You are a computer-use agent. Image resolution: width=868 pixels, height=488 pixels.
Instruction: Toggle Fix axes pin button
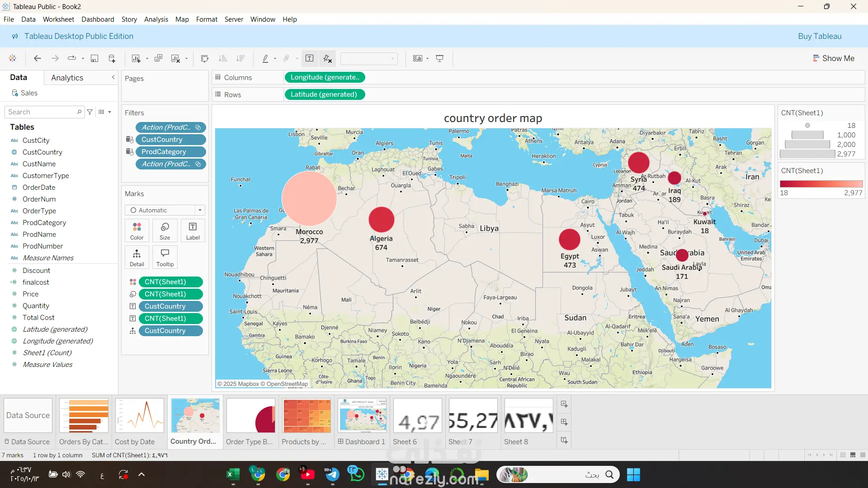(327, 58)
